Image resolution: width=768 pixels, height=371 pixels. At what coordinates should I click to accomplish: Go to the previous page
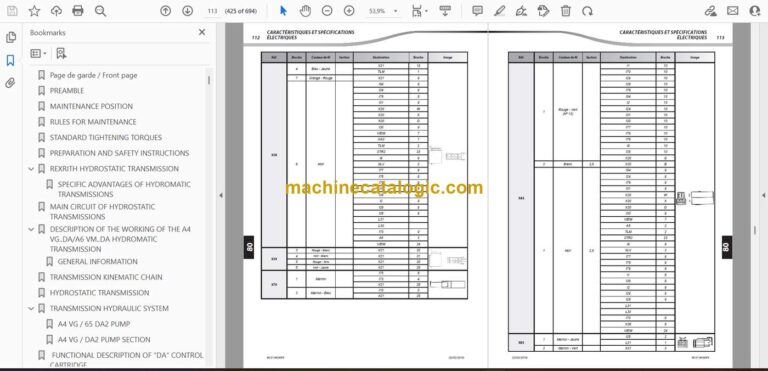click(x=166, y=11)
